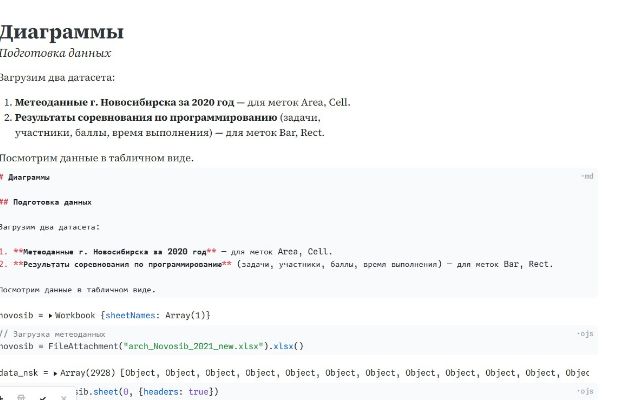Screen dimensions: 640x400
Task: Open the md cell mode label
Action: click(587, 176)
